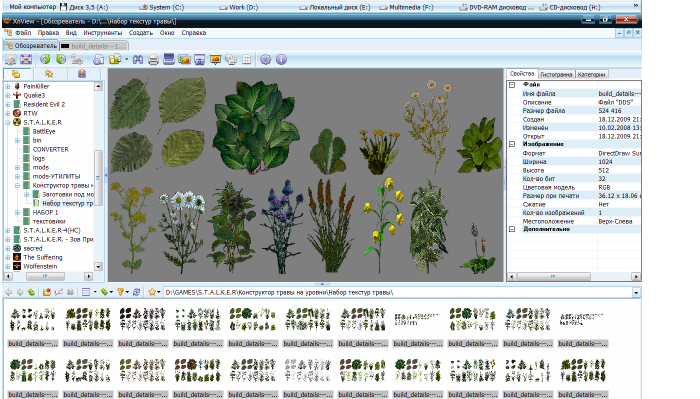Switch to the Гистограмма panel tab
Image resolution: width=700 pixels, height=399 pixels.
(556, 75)
